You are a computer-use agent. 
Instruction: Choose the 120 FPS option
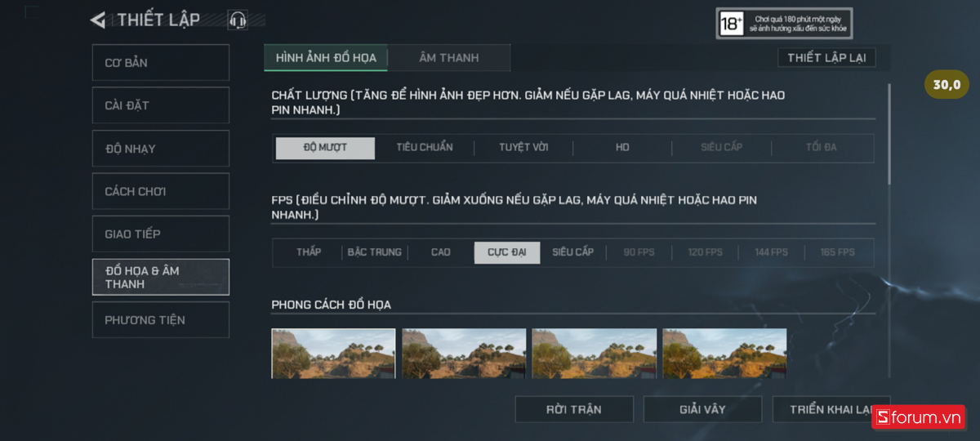706,252
